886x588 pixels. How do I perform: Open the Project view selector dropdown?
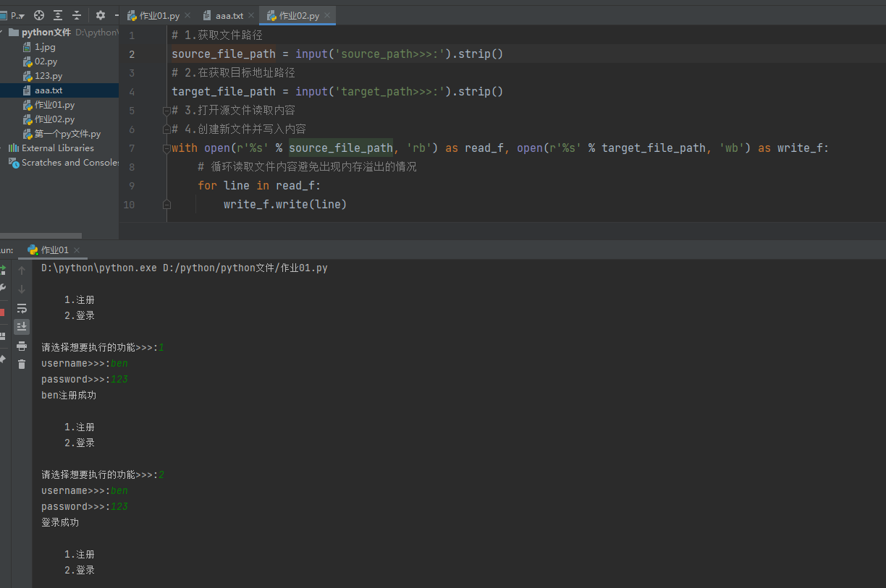click(13, 15)
